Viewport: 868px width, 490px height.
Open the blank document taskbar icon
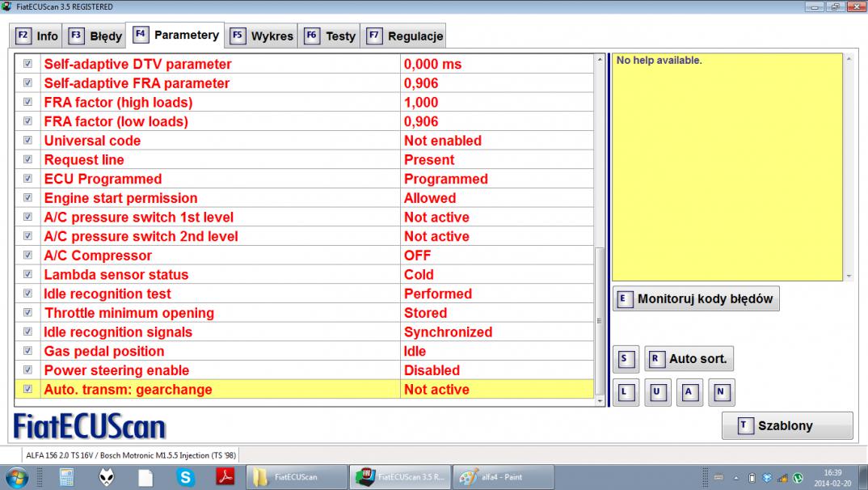click(x=145, y=477)
